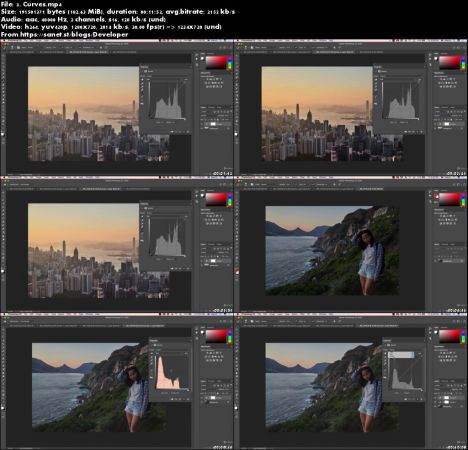Click the delete trash icon below the pink histogram

(x=188, y=399)
